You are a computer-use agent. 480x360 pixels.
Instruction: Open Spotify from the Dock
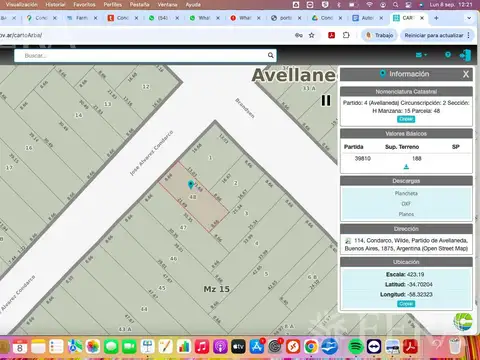(356, 347)
